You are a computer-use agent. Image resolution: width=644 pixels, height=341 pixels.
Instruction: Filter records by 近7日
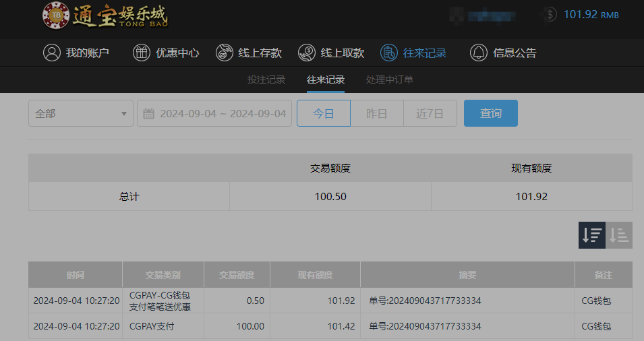pos(430,113)
